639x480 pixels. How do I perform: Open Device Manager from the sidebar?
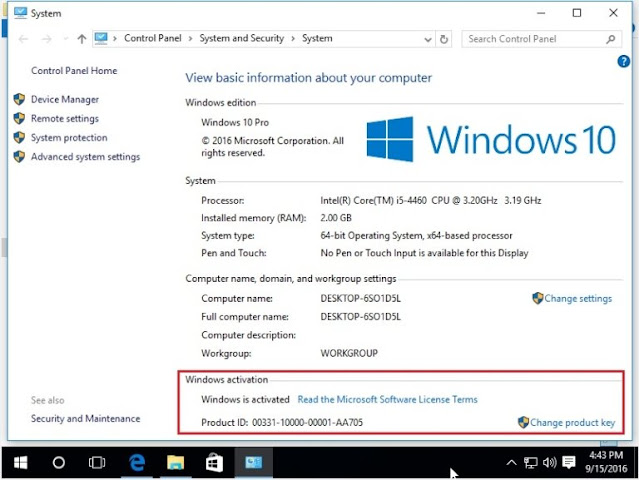tap(65, 99)
